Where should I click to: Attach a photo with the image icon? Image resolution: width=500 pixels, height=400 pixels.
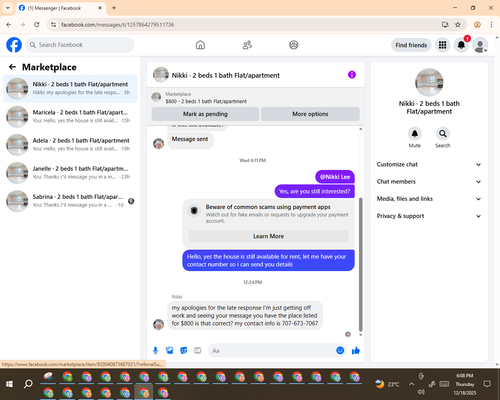tap(170, 351)
